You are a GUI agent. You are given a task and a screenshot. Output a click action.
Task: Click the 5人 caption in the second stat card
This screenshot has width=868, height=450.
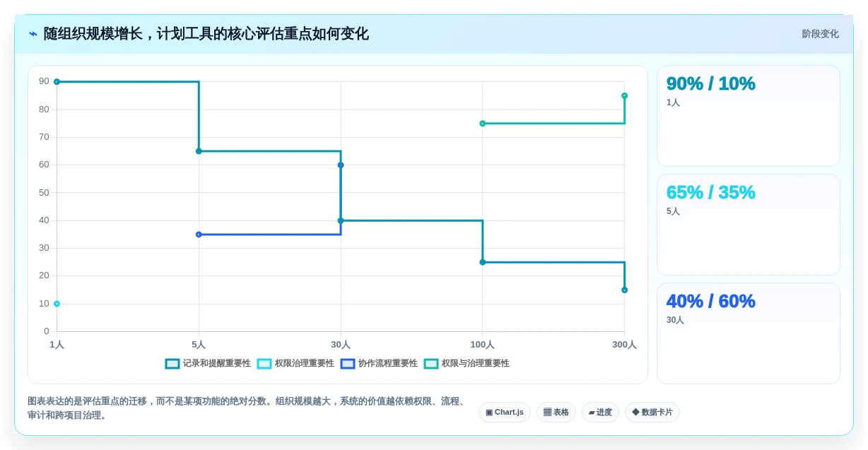673,211
